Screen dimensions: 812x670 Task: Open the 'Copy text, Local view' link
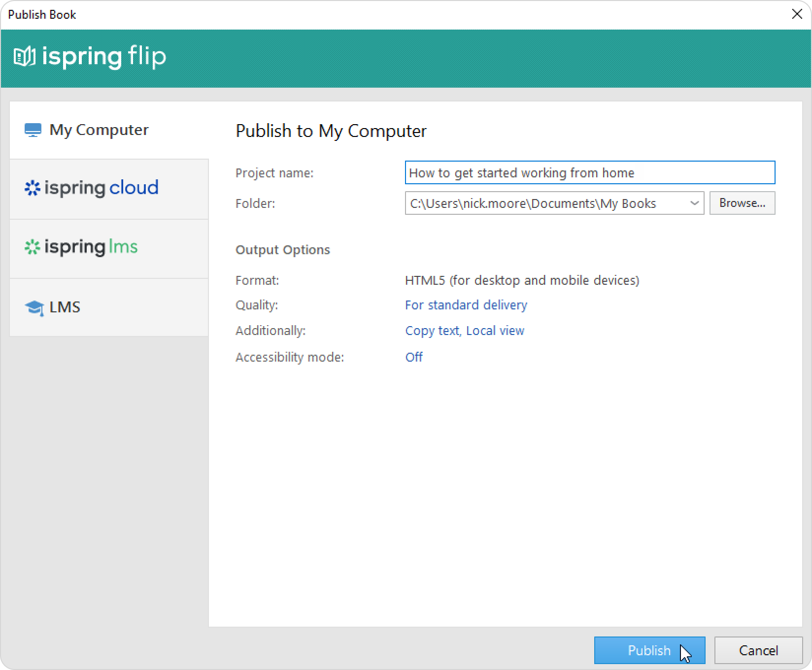(x=464, y=331)
